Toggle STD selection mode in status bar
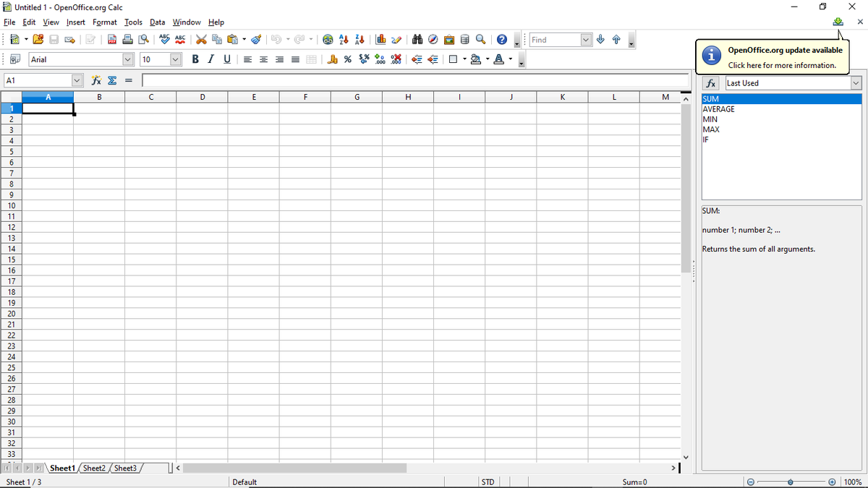Viewport: 868px width, 488px height. click(x=488, y=482)
